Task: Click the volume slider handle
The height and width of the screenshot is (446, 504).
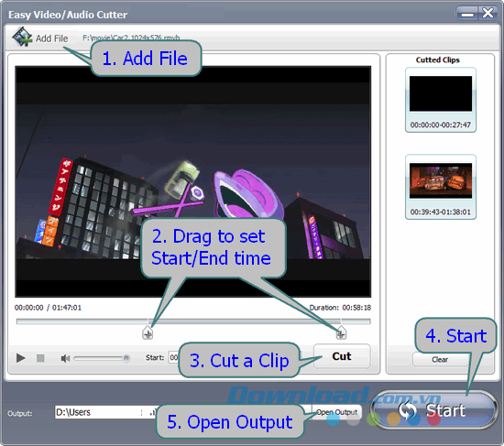Action: (x=126, y=358)
